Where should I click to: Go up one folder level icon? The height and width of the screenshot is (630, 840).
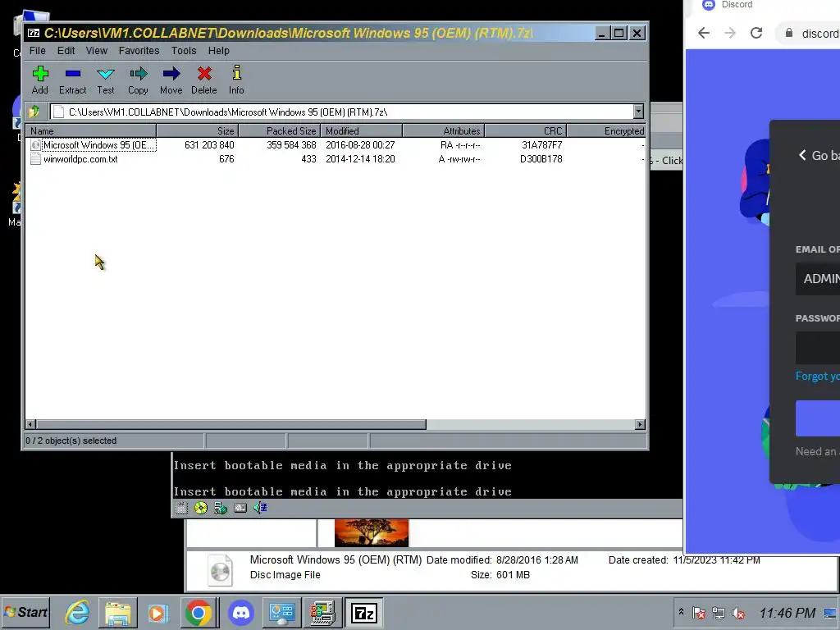click(34, 112)
